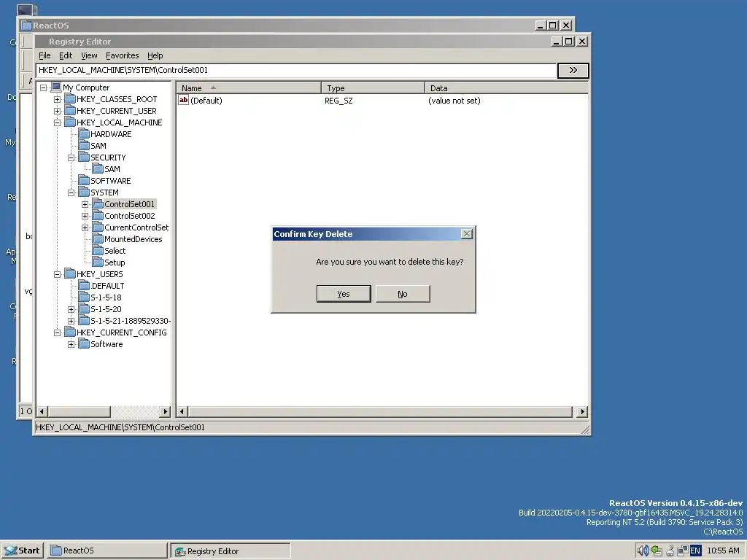Click the REG_SZ type cell
Image resolution: width=747 pixels, height=560 pixels.
pyautogui.click(x=338, y=101)
